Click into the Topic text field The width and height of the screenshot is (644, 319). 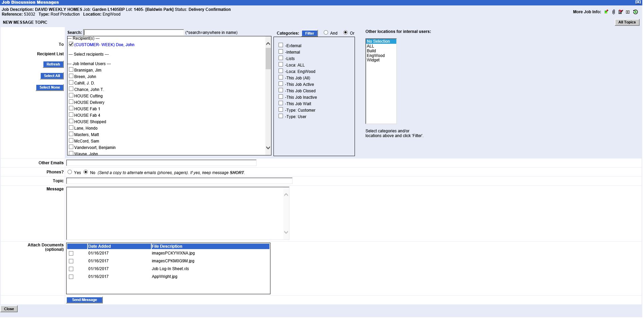pos(179,181)
